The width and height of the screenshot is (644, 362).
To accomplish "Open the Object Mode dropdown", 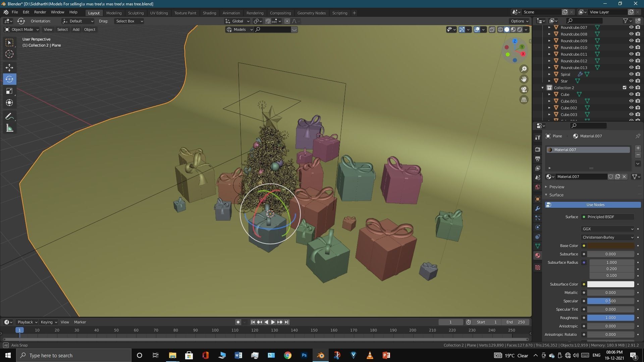I will coord(22,29).
